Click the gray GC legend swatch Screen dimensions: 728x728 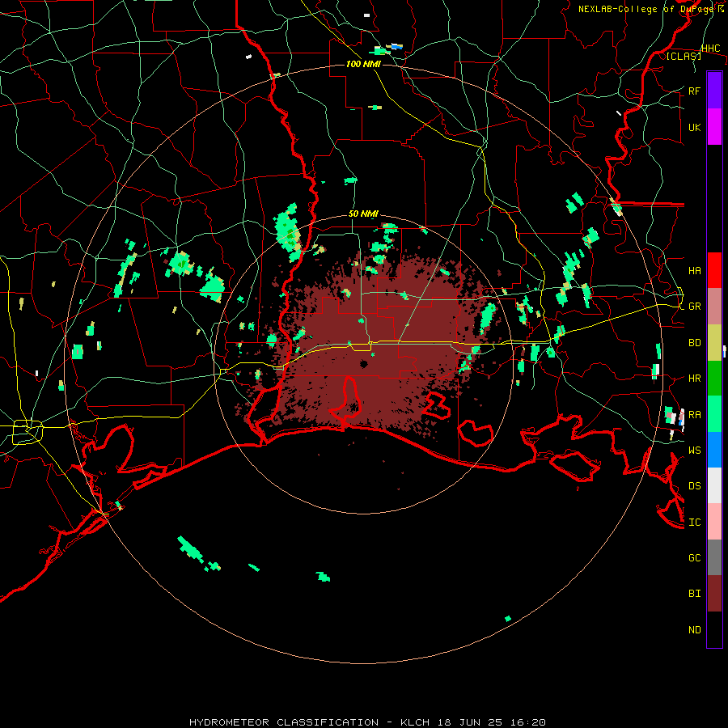pos(714,557)
